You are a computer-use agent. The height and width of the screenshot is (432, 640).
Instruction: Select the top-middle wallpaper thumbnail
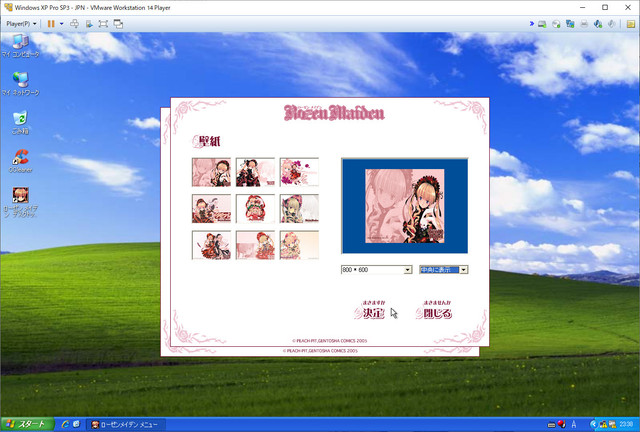click(255, 172)
